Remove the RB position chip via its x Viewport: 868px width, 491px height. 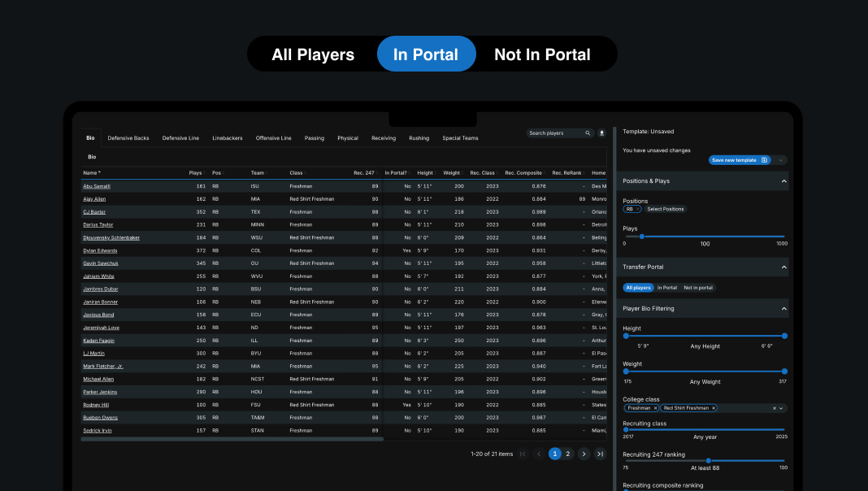639,209
